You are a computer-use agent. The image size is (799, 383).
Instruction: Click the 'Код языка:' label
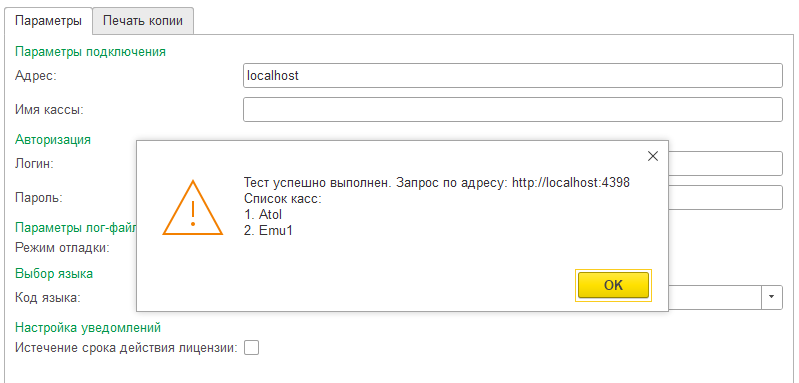point(48,297)
